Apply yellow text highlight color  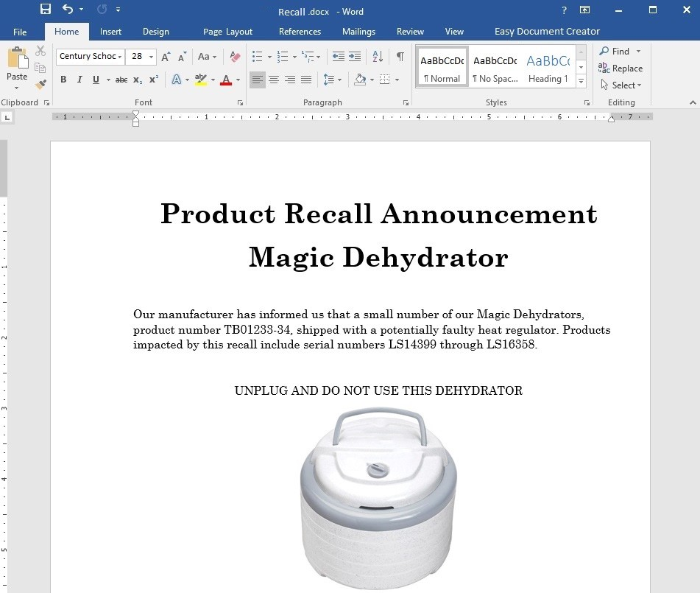(x=201, y=80)
